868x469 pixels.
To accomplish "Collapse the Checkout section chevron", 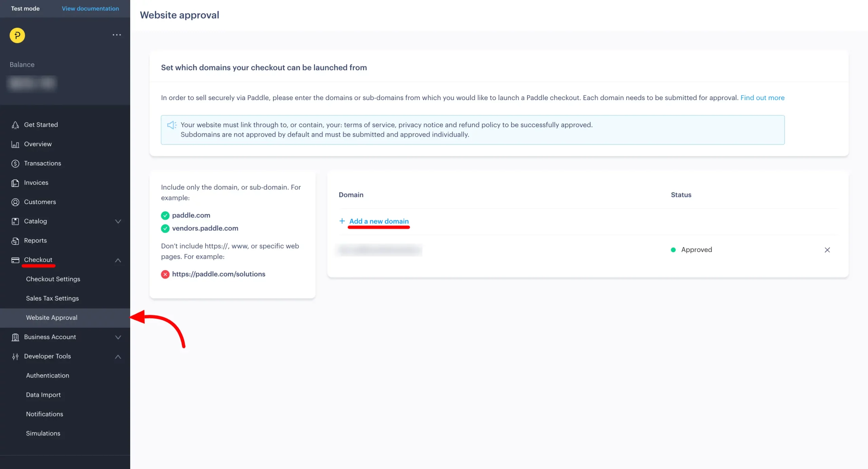I will (118, 260).
